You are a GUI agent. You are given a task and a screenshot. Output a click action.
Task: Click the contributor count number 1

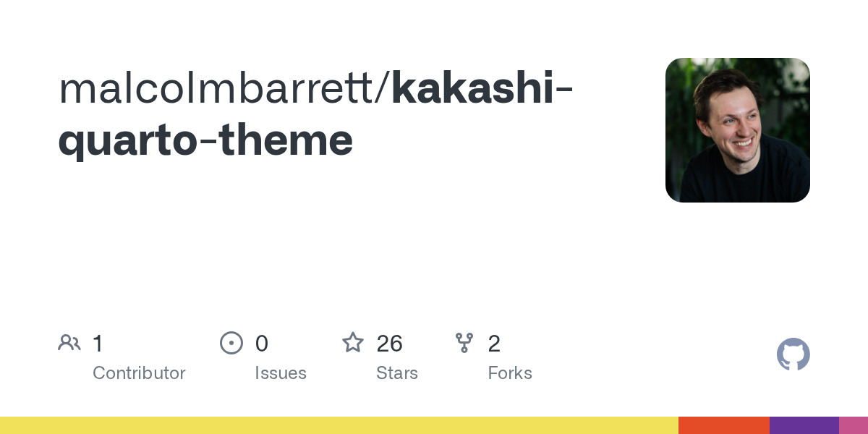(x=98, y=344)
